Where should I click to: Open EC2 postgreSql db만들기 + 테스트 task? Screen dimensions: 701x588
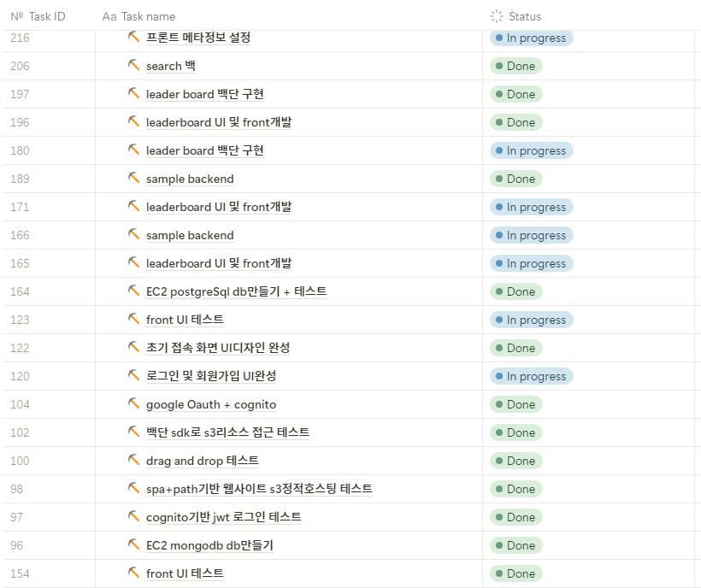coord(236,291)
